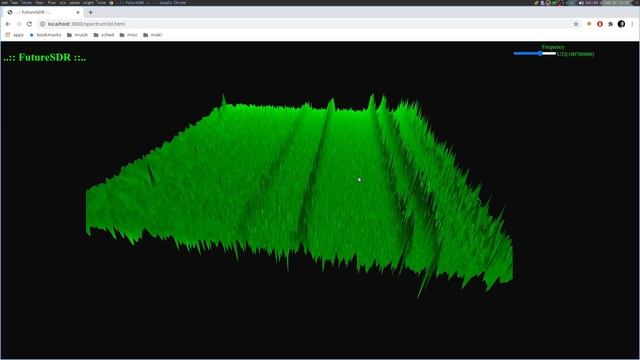This screenshot has width=640, height=360.
Task: Open the Extensions puzzle-piece menu
Action: pyautogui.click(x=611, y=24)
